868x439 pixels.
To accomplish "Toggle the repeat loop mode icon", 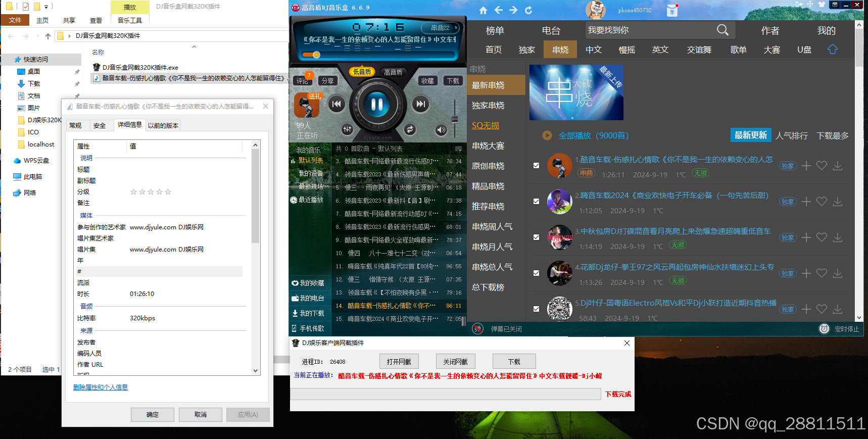I will pyautogui.click(x=410, y=129).
